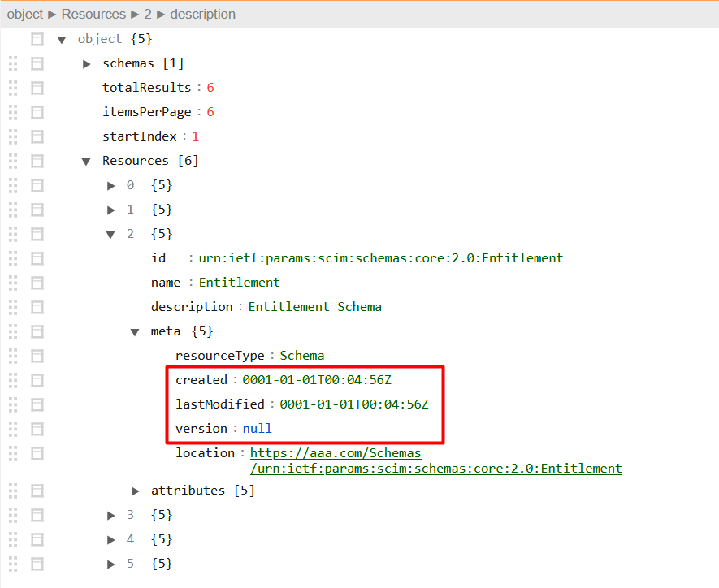Open the action menu for item 4 row
Image resolution: width=719 pixels, height=588 pixels.
click(x=37, y=539)
